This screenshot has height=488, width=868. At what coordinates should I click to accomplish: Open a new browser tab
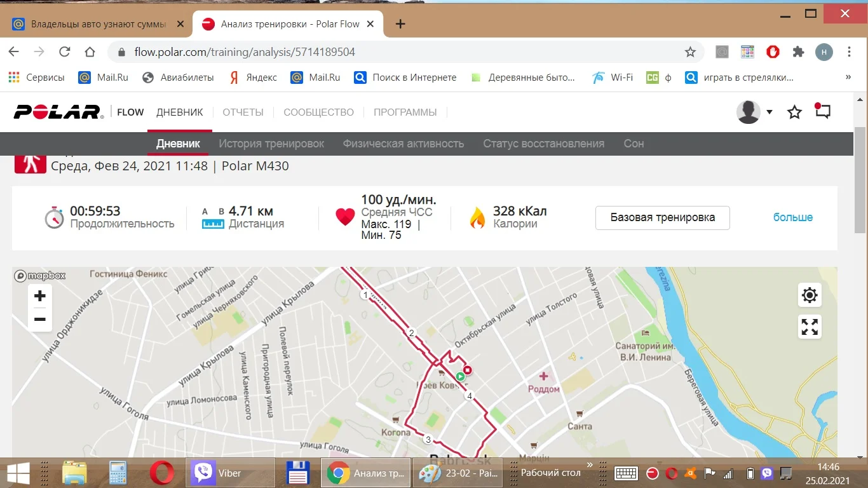pyautogui.click(x=400, y=24)
